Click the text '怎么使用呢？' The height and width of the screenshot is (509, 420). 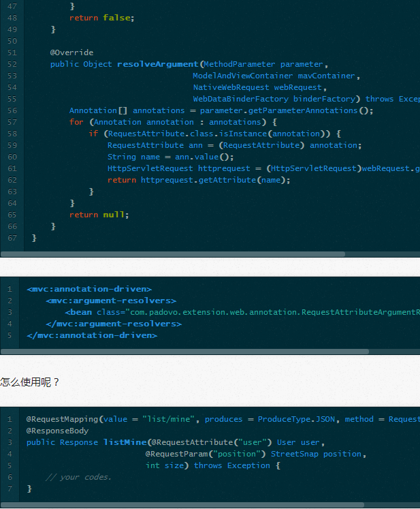click(x=30, y=382)
